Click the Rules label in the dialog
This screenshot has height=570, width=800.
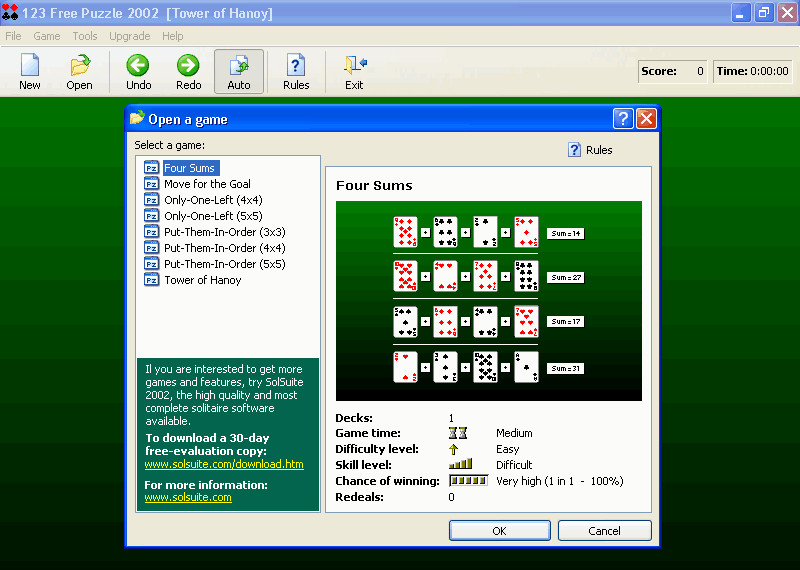coord(599,150)
